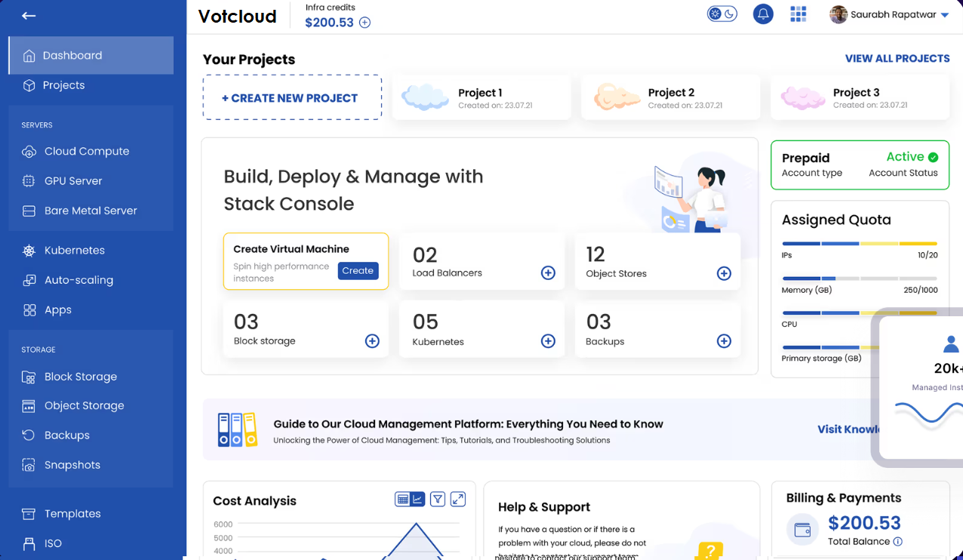
Task: Expand the Cost Analysis chart to fullscreen
Action: coord(458,499)
